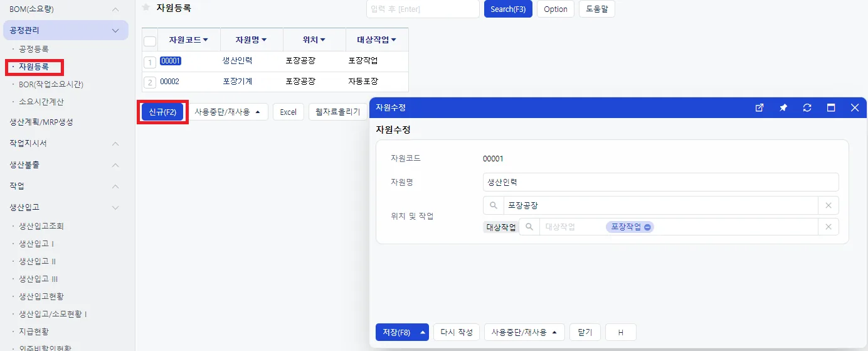Click the 신규(F2) new button

pyautogui.click(x=162, y=112)
